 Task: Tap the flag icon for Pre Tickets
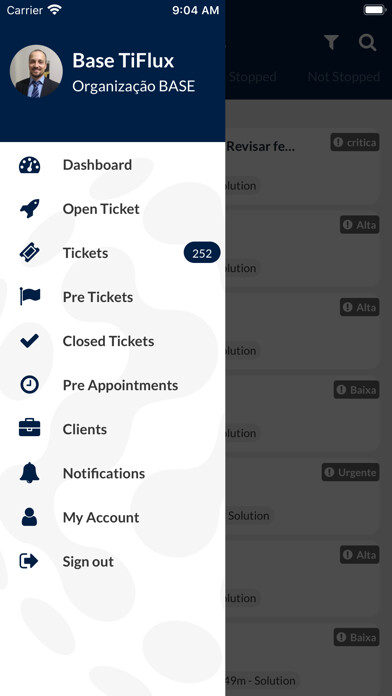(x=29, y=297)
